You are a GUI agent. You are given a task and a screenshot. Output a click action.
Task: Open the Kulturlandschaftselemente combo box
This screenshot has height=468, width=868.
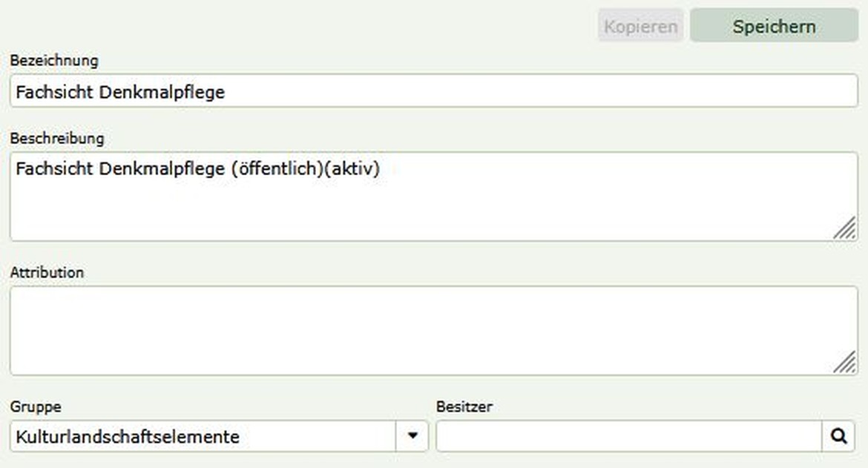204,437
